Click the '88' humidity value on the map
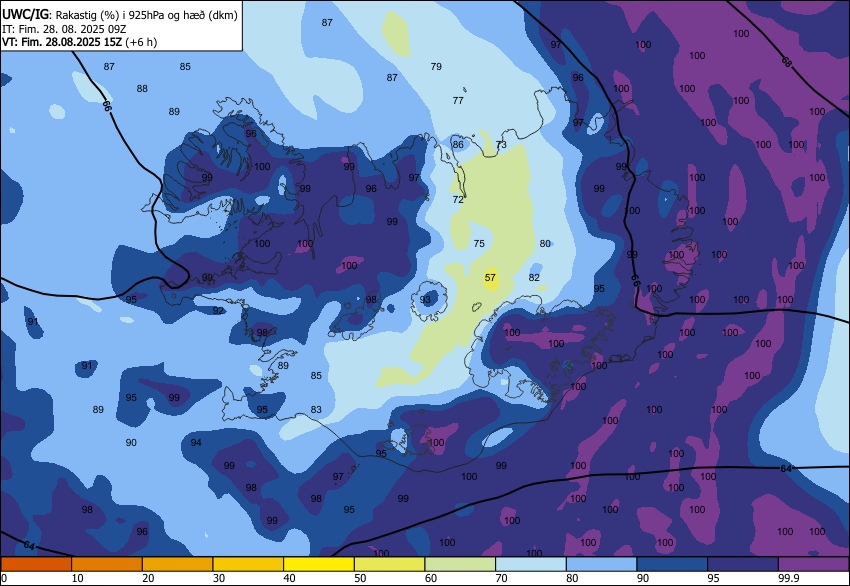Image resolution: width=850 pixels, height=586 pixels. coord(142,88)
